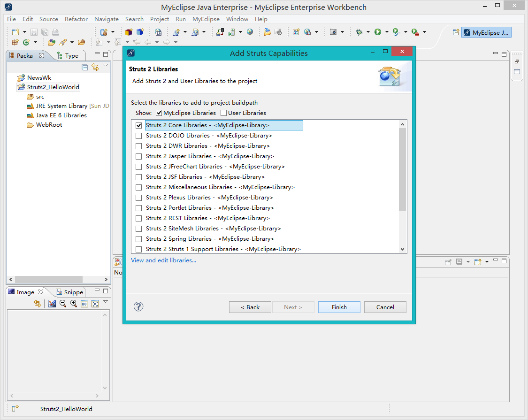
Task: Open the View and edit libraries link
Action: point(163,260)
